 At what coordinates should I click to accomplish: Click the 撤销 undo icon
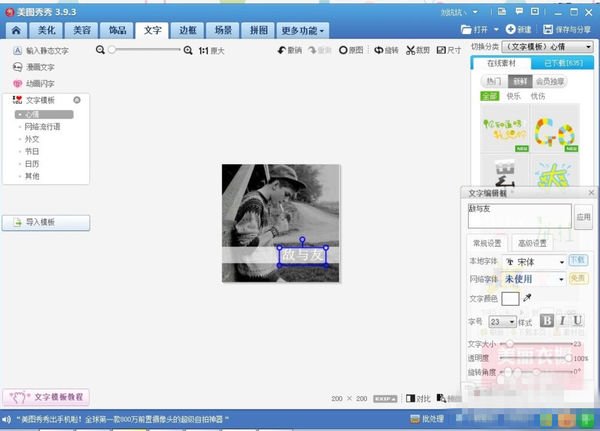[x=282, y=50]
